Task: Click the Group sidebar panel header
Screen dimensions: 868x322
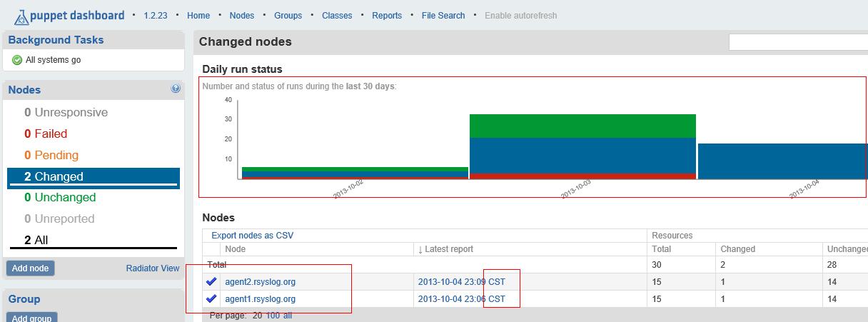Action: (x=94, y=299)
